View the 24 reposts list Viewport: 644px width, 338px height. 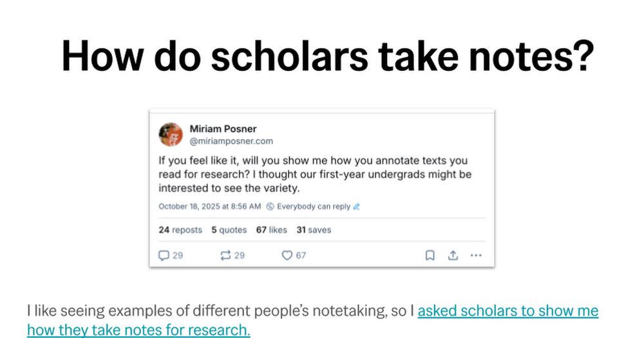pos(180,230)
